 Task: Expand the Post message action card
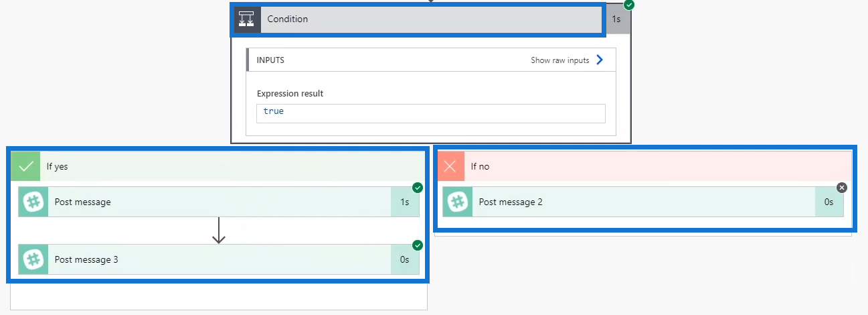(x=219, y=202)
